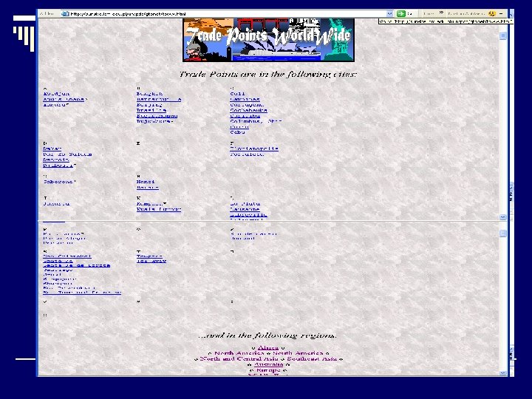Click the green Go arrow button

pos(401,13)
